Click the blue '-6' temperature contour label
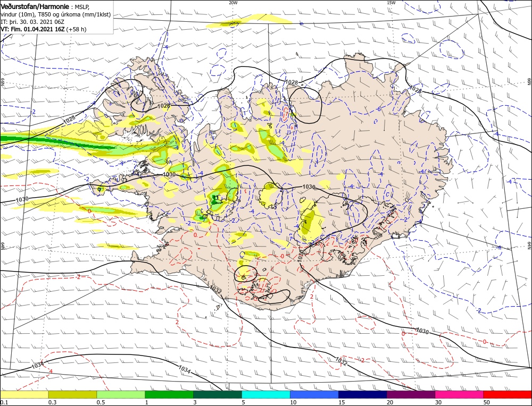 click(379, 109)
